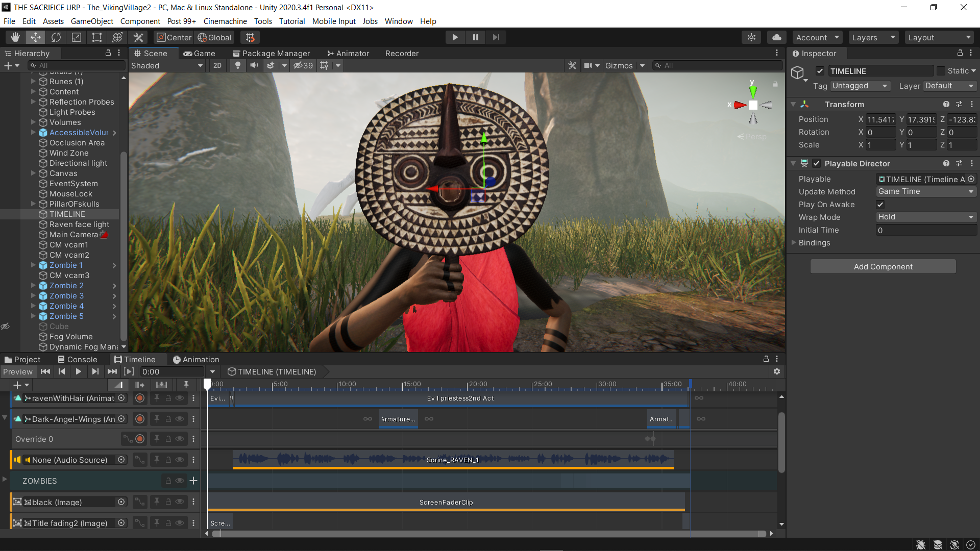Click the Add Component button

[x=883, y=266]
